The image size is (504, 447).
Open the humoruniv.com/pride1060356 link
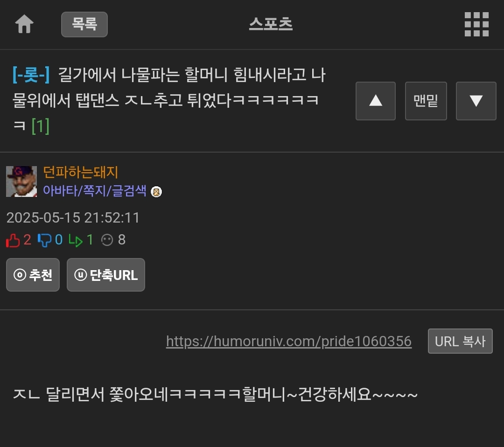click(289, 341)
